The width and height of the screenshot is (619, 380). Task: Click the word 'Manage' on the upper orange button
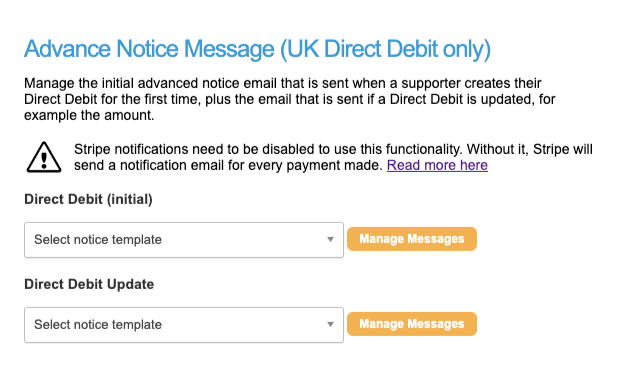click(381, 239)
